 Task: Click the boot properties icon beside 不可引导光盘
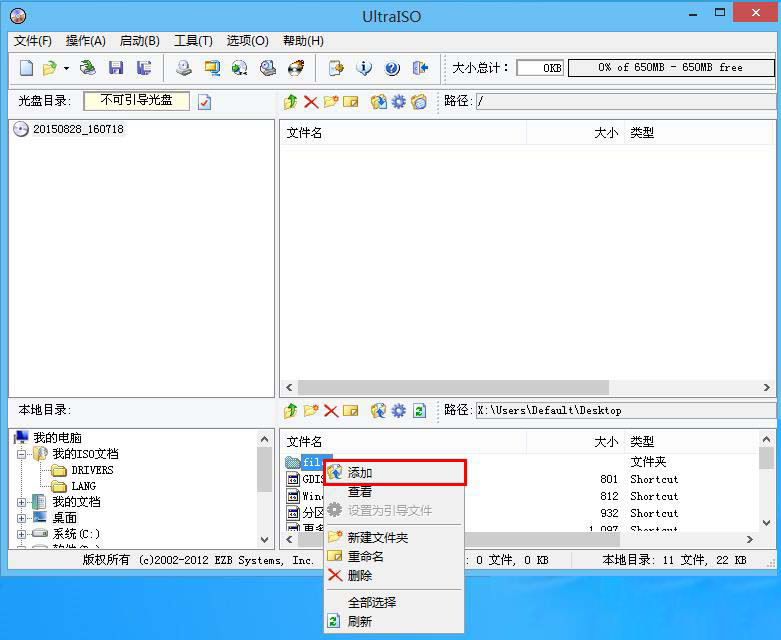tap(204, 102)
